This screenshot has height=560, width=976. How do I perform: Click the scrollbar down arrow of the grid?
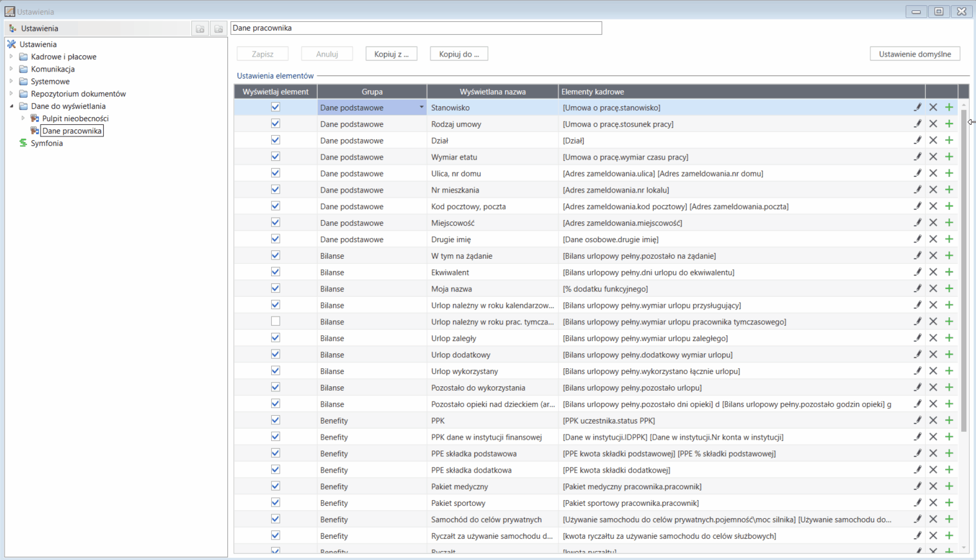(x=964, y=548)
